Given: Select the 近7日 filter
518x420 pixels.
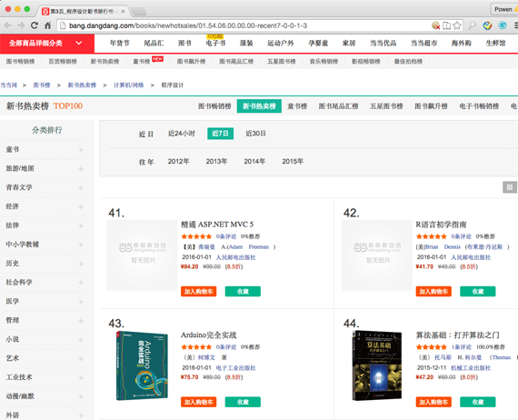Looking at the screenshot, I should tap(220, 134).
